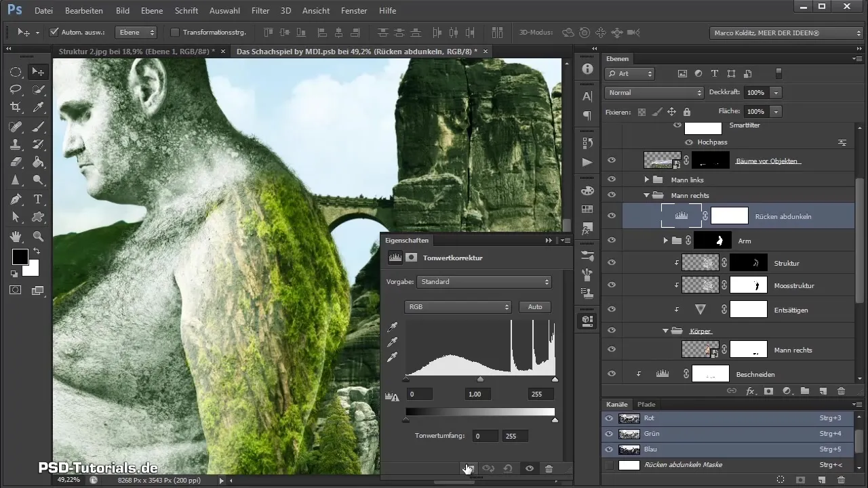Open the Ebene auto-select dropdown

(136, 32)
